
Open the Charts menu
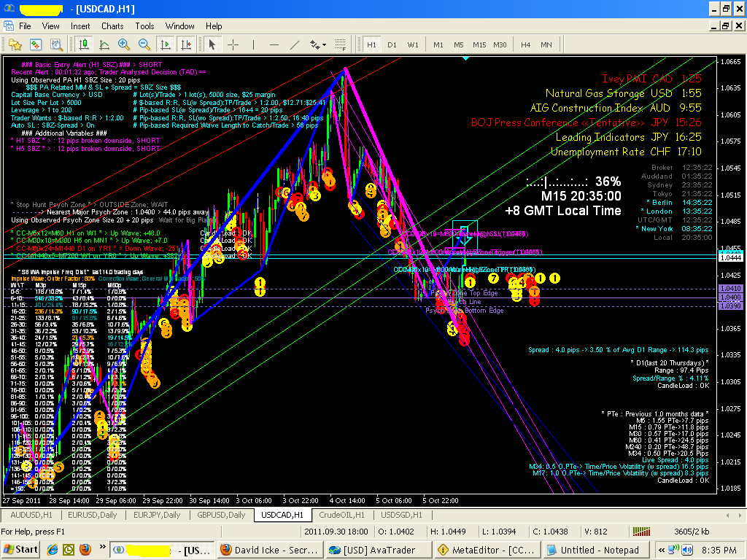coord(112,26)
